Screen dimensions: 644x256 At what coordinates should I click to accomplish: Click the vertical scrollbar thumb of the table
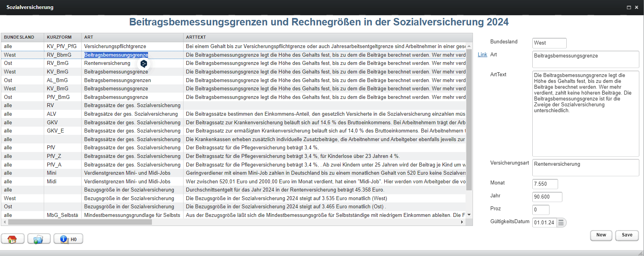(469, 120)
